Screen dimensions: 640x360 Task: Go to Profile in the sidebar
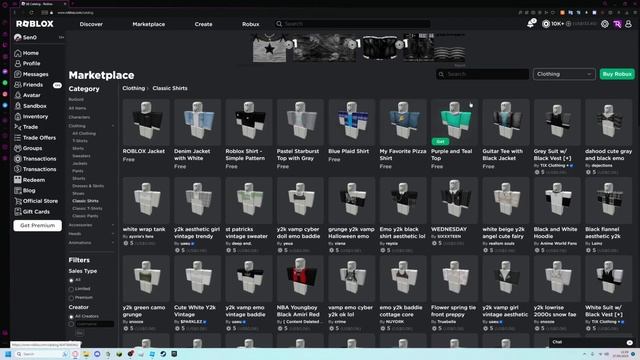pos(27,64)
